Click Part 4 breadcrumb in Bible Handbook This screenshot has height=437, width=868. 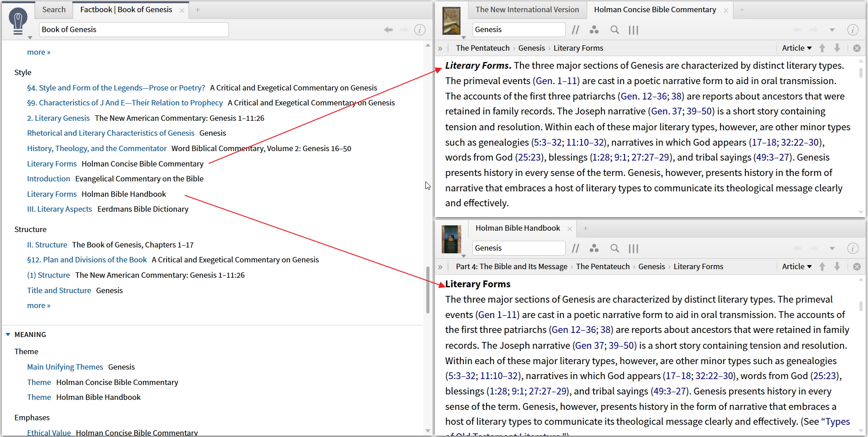tap(511, 266)
